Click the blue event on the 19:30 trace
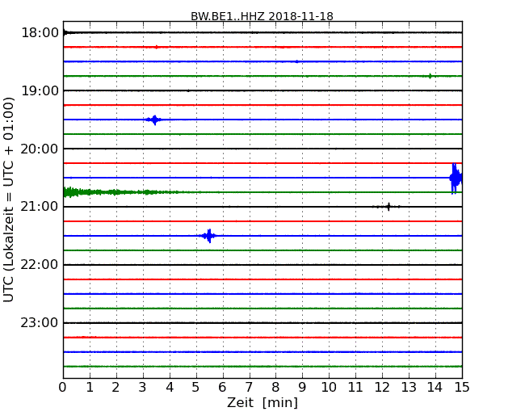 154,120
